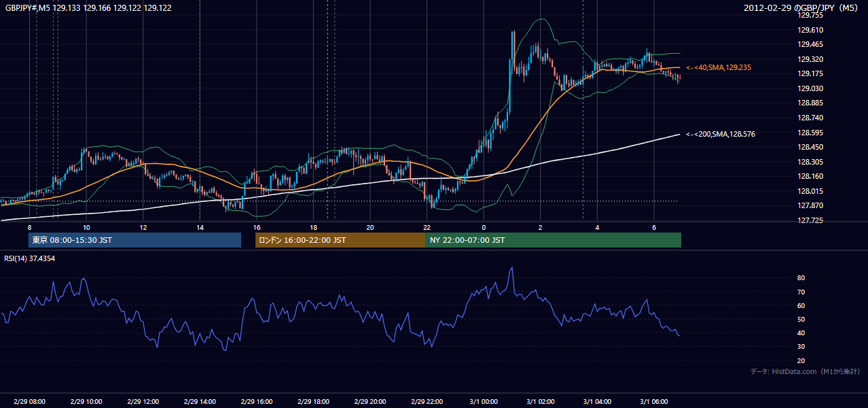Select the 40 SMA label reading 129.235
The width and height of the screenshot is (868, 408).
719,67
